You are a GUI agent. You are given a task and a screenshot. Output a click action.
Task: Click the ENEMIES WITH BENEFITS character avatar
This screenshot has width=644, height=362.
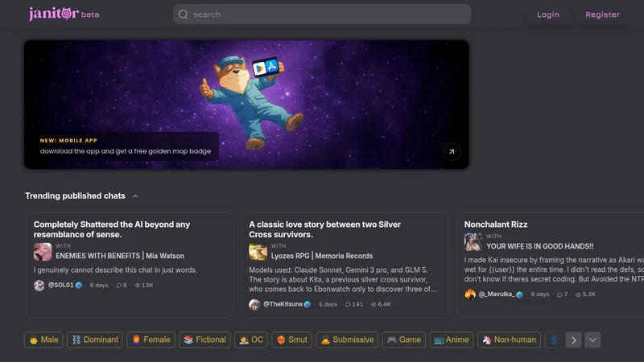point(43,252)
